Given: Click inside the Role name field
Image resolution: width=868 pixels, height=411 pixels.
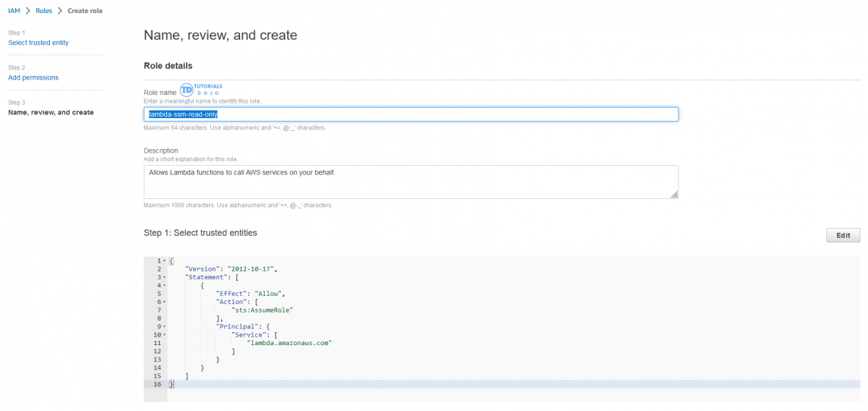Looking at the screenshot, I should tap(434, 114).
